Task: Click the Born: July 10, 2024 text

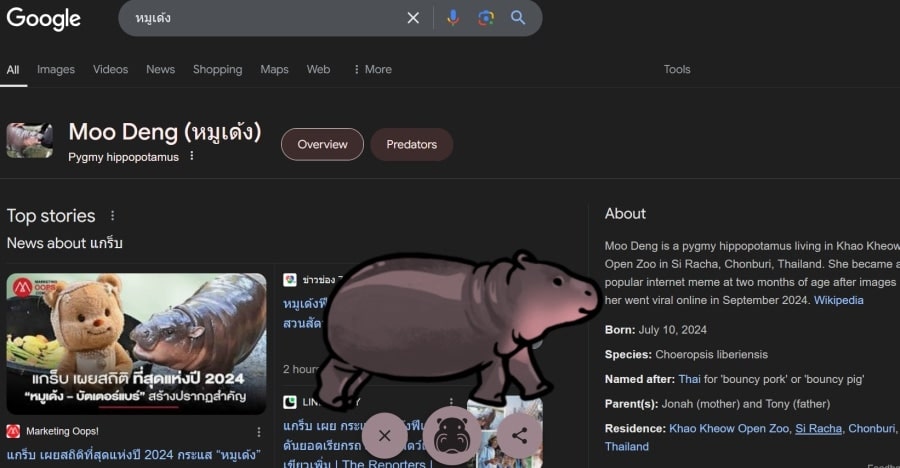Action: [655, 330]
